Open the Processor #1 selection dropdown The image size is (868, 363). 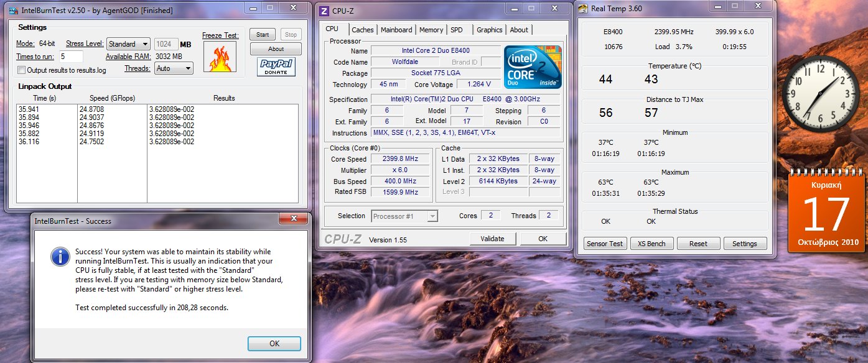click(x=404, y=216)
